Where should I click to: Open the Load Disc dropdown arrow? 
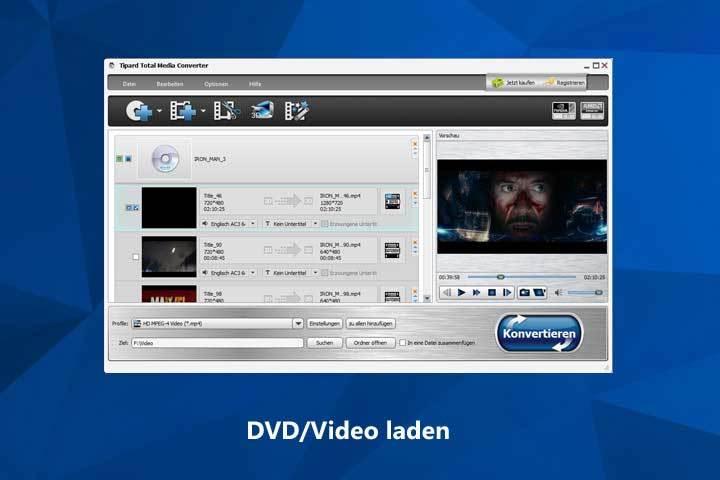[159, 111]
